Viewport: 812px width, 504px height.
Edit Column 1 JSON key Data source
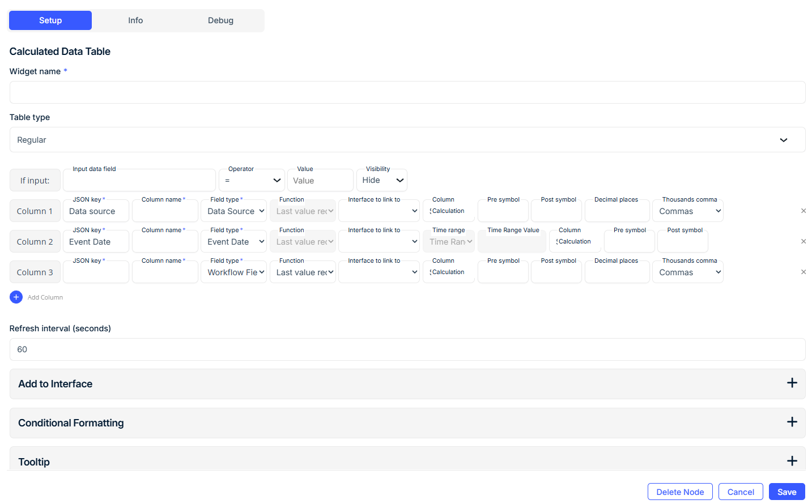tap(96, 211)
